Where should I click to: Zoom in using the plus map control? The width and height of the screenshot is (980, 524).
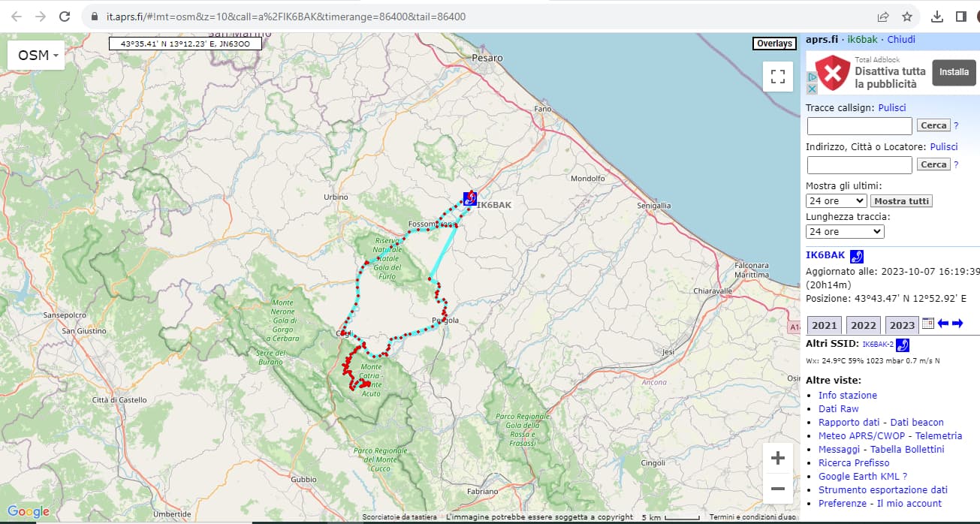pos(778,456)
